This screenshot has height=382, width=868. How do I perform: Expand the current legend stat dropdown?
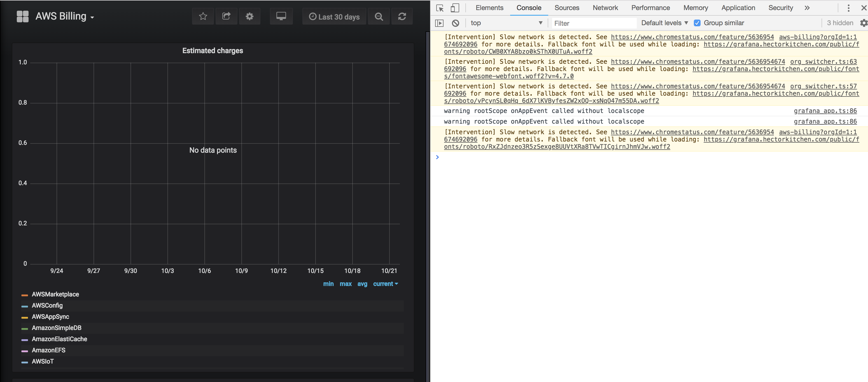[386, 284]
